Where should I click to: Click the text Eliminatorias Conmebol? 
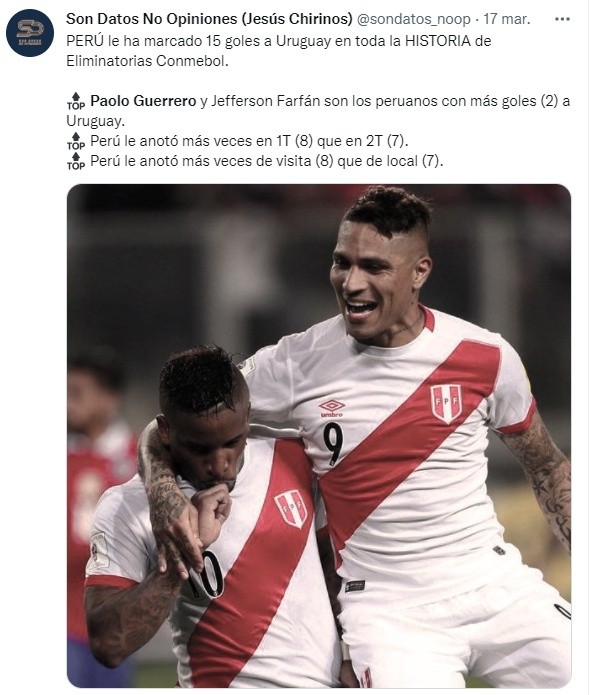147,61
